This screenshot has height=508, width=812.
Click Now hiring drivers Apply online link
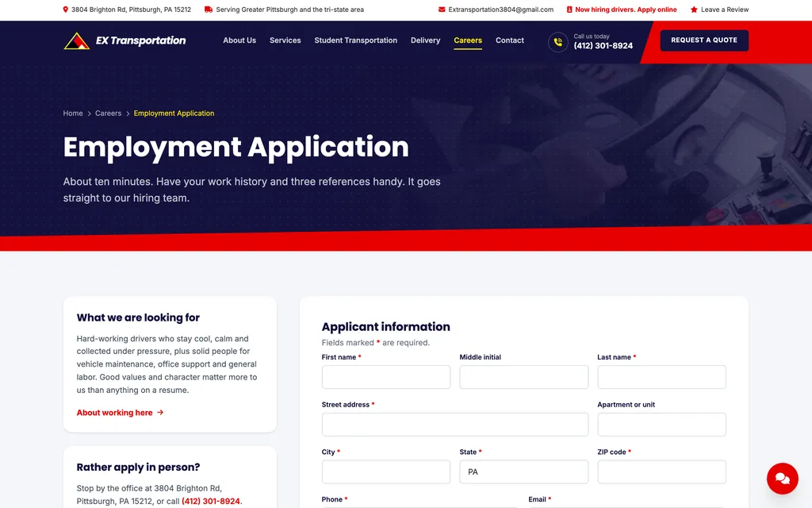click(x=626, y=10)
